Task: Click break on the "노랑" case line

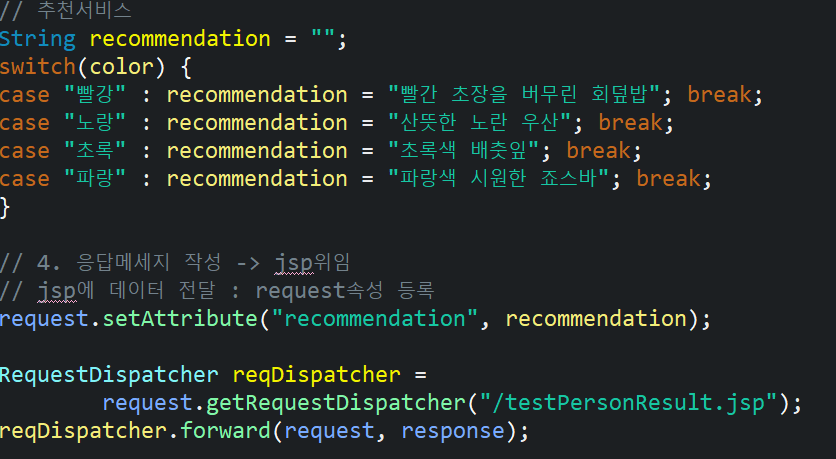Action: point(630,123)
